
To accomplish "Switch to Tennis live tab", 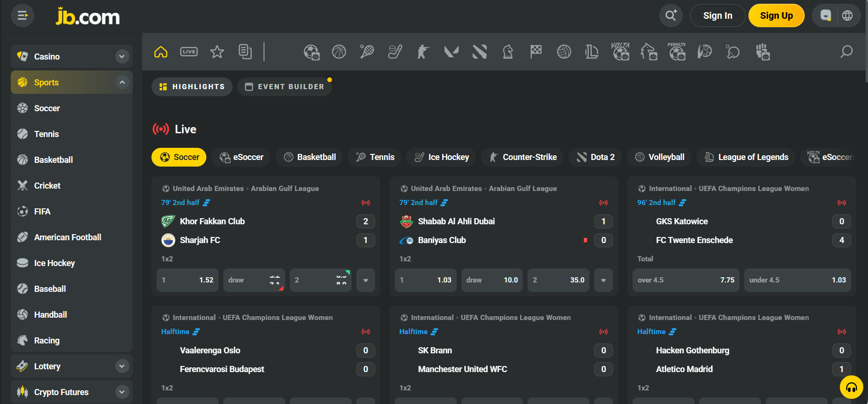I will point(375,157).
